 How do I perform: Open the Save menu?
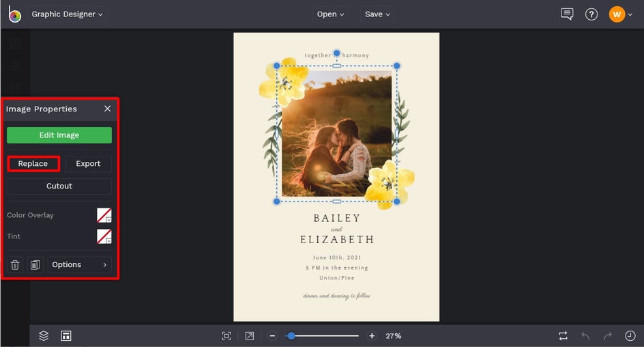tap(377, 14)
